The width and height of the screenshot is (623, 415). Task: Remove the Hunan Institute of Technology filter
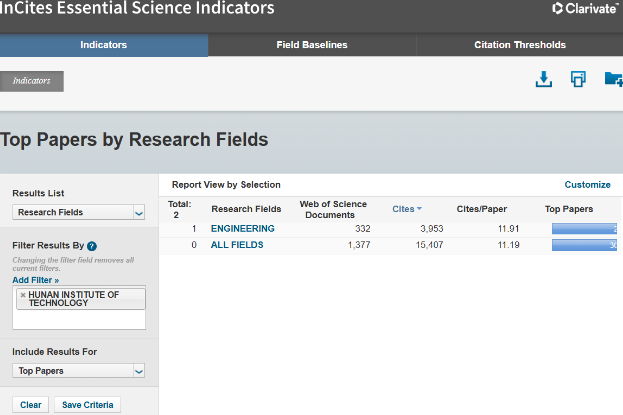(23, 295)
